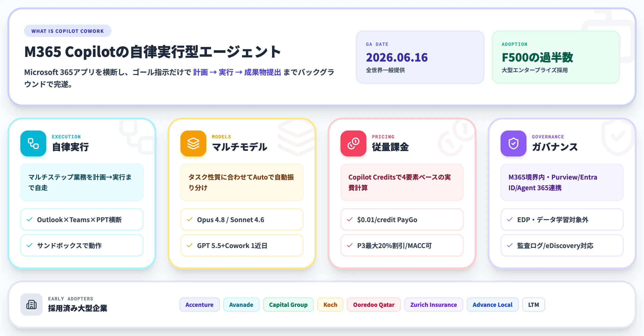Click the ガバナンス card title

[555, 147]
